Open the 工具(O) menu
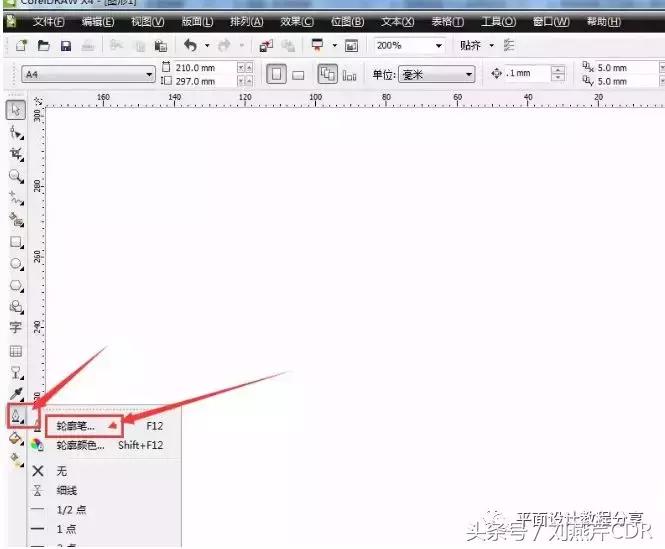665x549 pixels. [x=498, y=22]
